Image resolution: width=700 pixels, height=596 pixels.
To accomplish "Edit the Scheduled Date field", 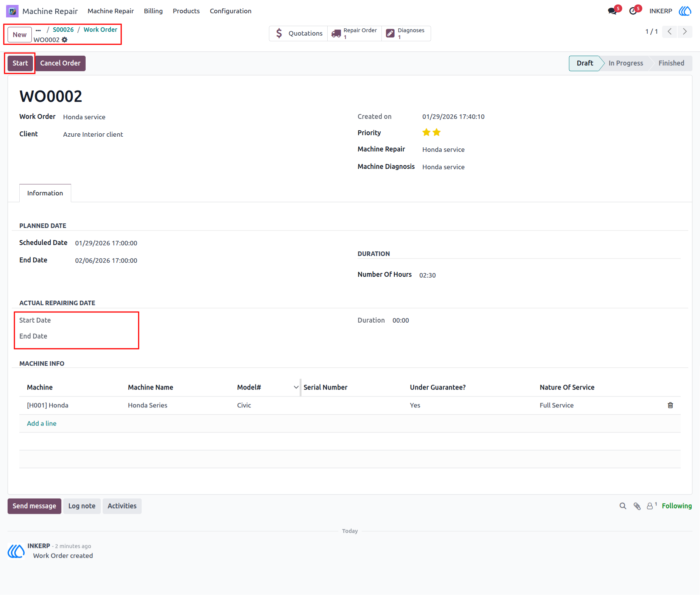I will pos(106,243).
